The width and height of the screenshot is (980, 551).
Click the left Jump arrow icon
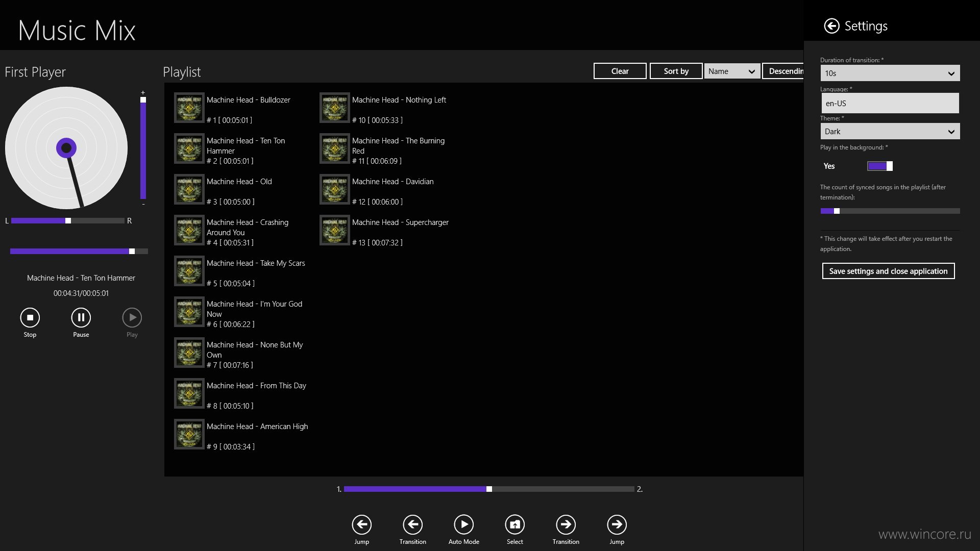362,524
